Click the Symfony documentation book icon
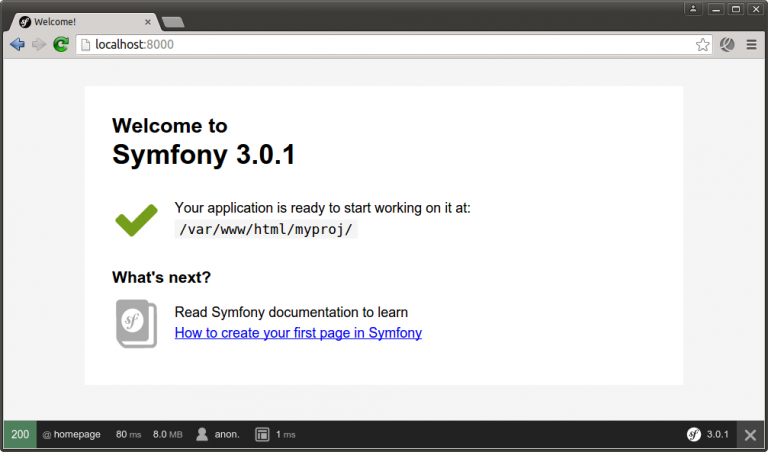This screenshot has width=768, height=452. coord(136,323)
